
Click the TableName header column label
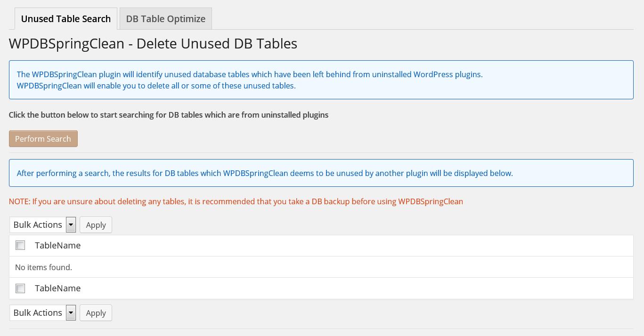pyautogui.click(x=57, y=245)
